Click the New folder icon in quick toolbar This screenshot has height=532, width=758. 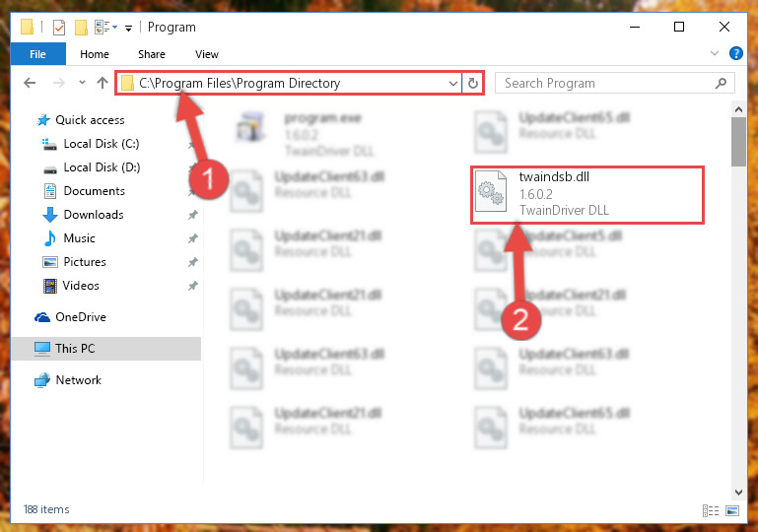click(81, 27)
